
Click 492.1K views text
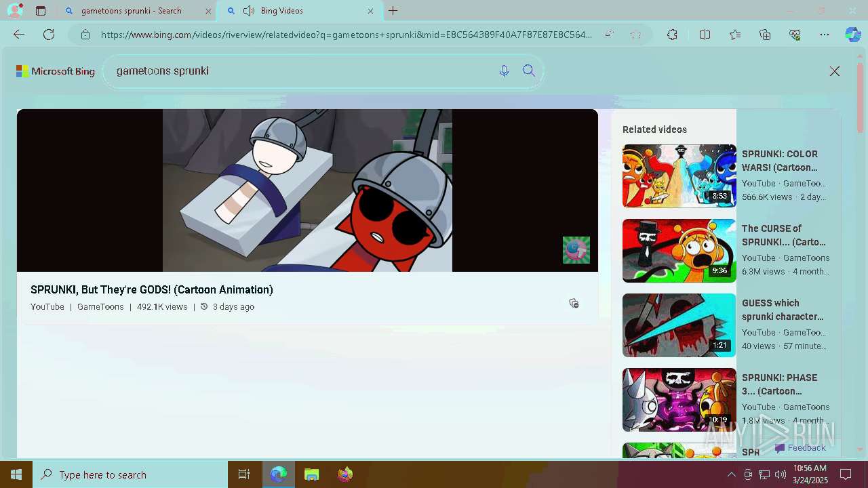coord(162,307)
